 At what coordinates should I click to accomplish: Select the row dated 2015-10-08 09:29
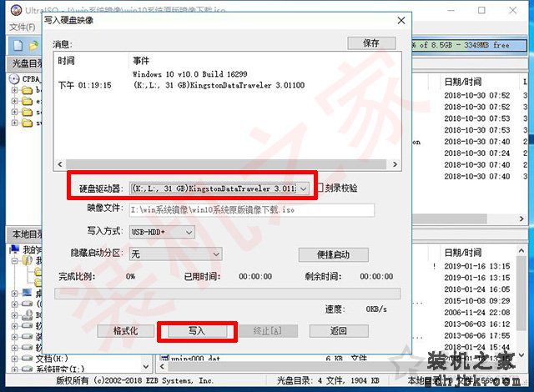pos(476,301)
